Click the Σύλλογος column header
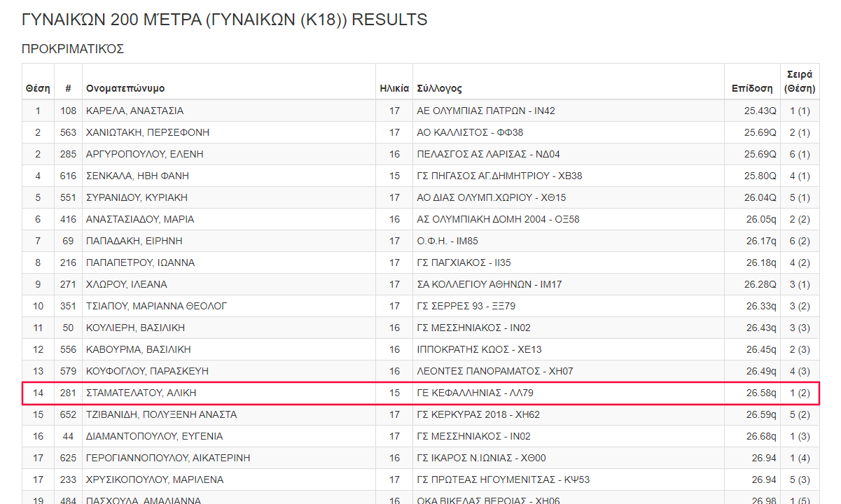This screenshot has height=504, width=841. coord(439,89)
